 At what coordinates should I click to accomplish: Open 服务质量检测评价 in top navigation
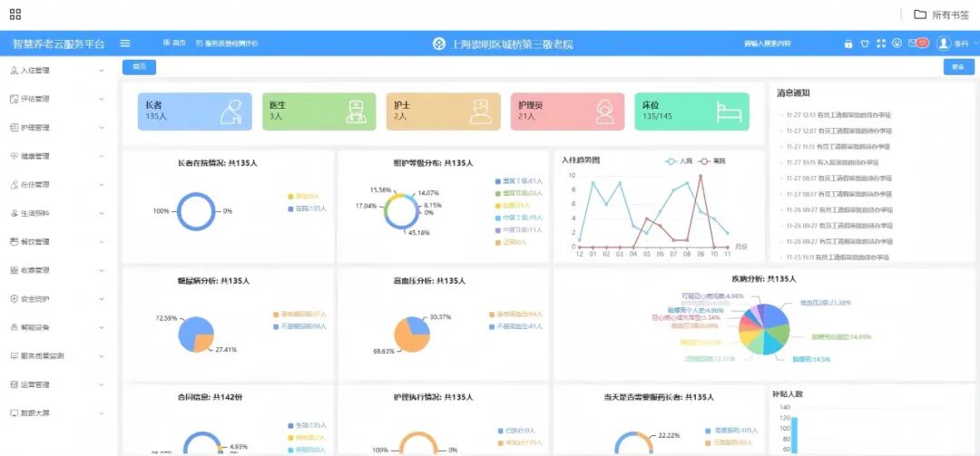tap(227, 44)
